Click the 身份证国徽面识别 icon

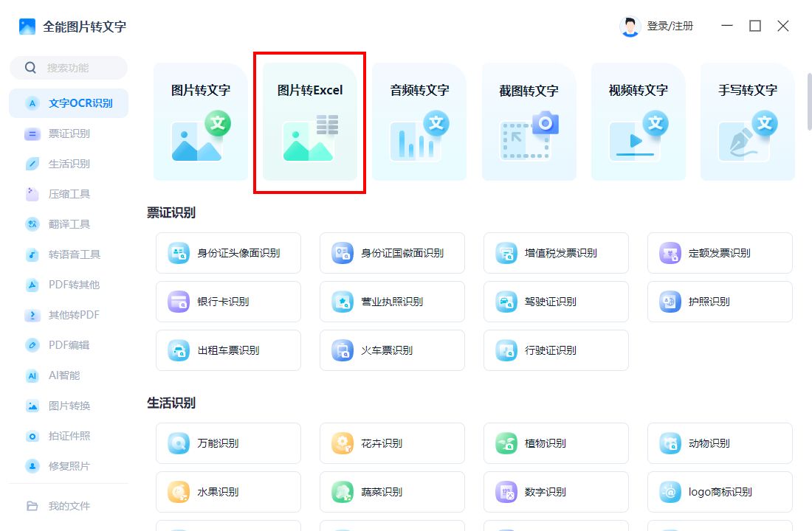[x=343, y=253]
